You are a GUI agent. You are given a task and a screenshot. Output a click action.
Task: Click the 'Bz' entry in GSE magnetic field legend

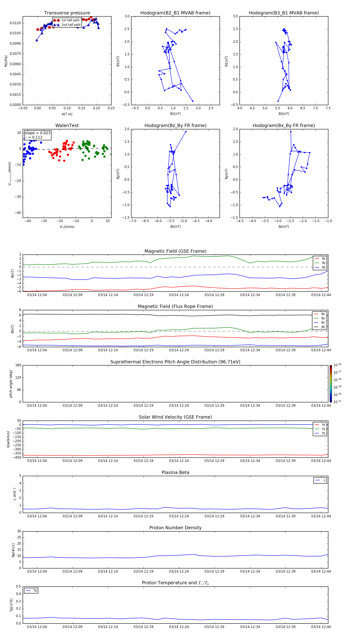tap(320, 267)
